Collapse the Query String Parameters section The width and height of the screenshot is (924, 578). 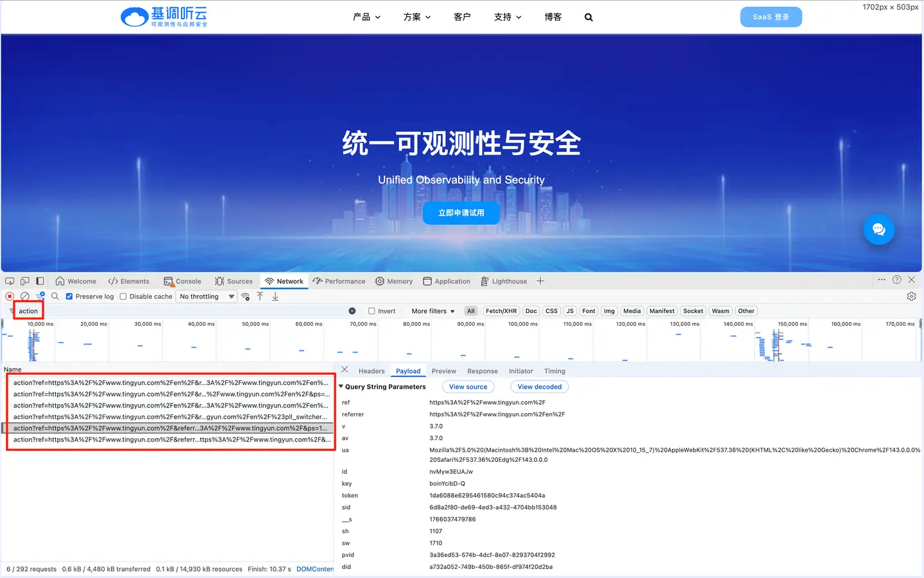click(341, 387)
